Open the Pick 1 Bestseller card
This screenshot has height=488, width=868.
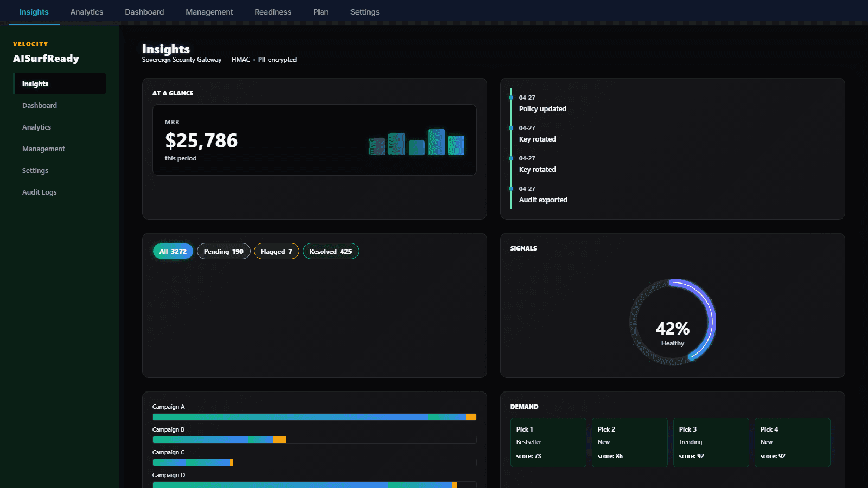click(548, 442)
